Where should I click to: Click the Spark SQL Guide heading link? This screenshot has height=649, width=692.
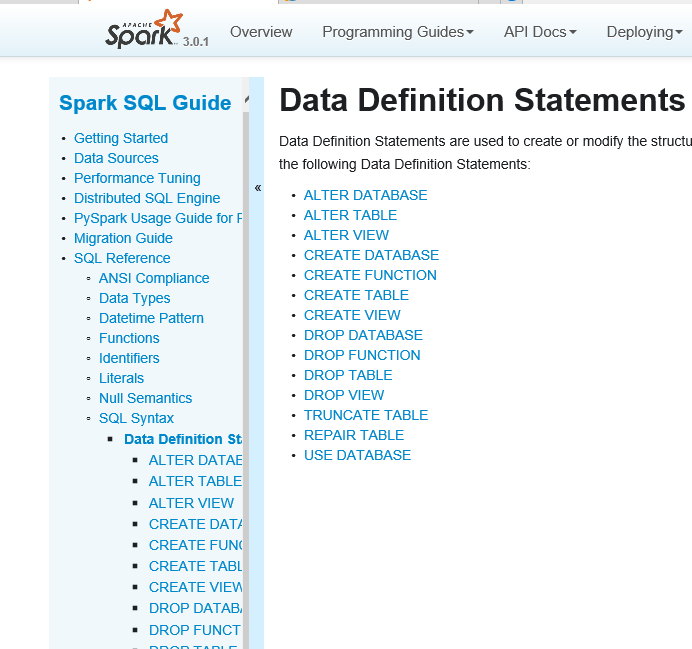[145, 103]
